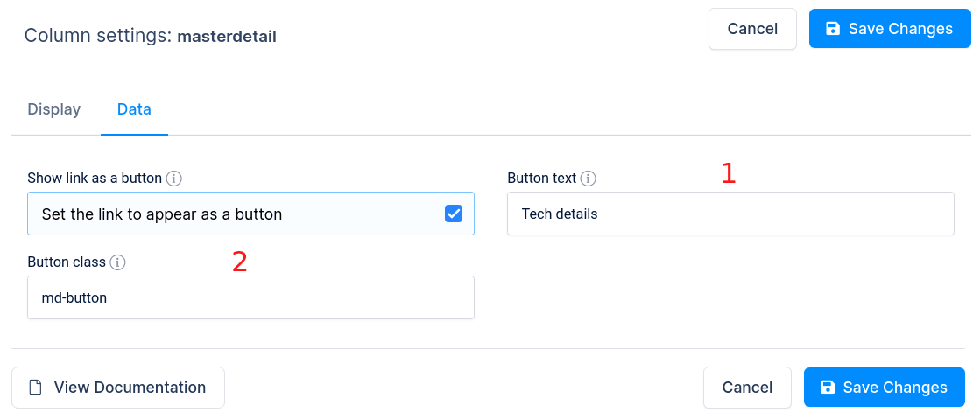This screenshot has height=420, width=980.
Task: Click the top Cancel button
Action: [x=752, y=29]
